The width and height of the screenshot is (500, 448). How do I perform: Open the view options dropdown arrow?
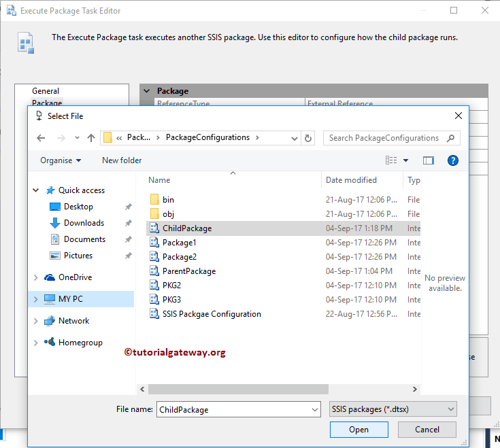coord(406,160)
